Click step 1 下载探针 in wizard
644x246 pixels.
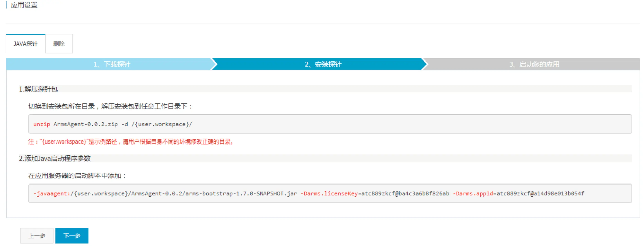(x=112, y=64)
